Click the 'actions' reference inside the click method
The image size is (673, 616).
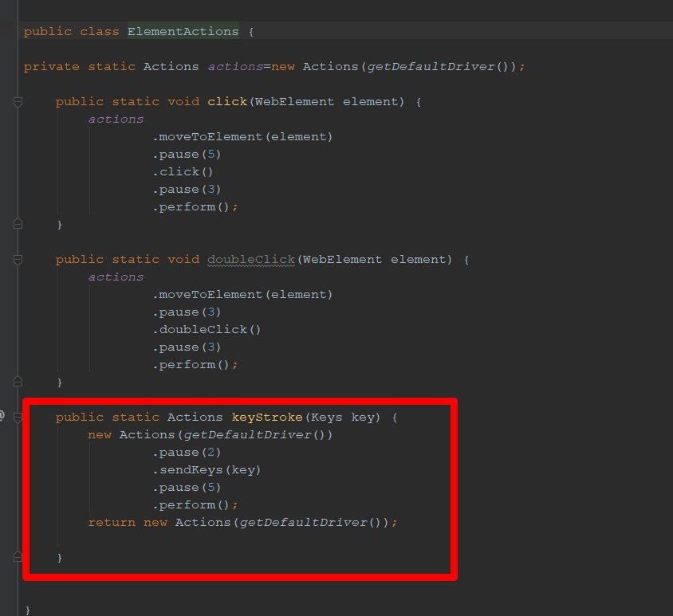[116, 120]
